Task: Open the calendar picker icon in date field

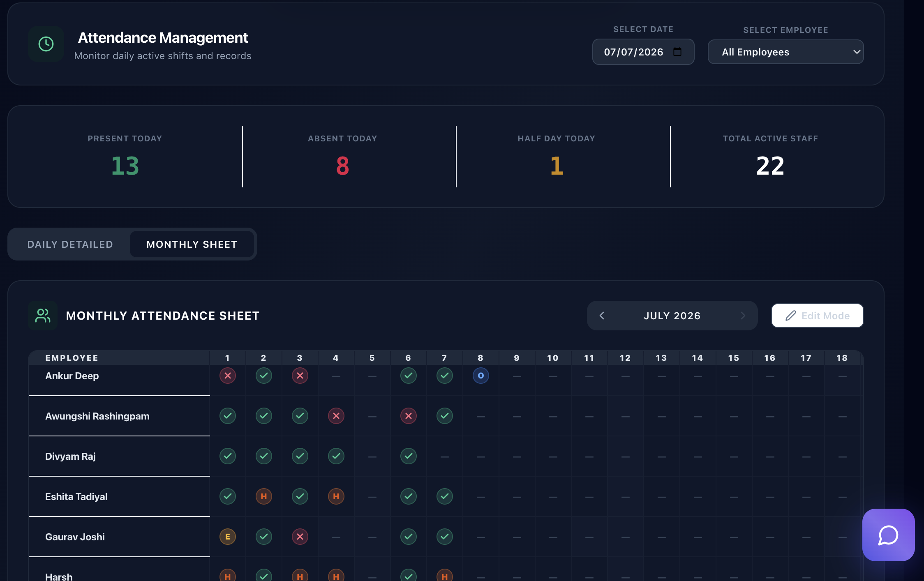Action: pos(677,52)
